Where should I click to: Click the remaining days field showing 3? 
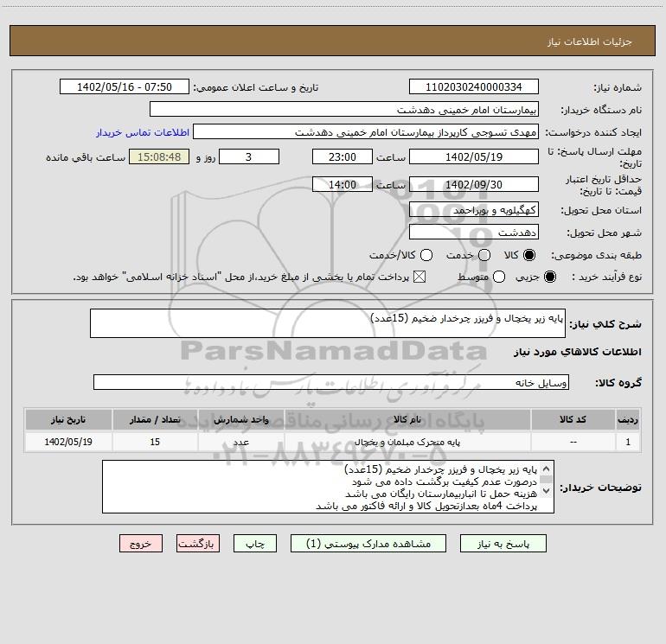(x=249, y=156)
